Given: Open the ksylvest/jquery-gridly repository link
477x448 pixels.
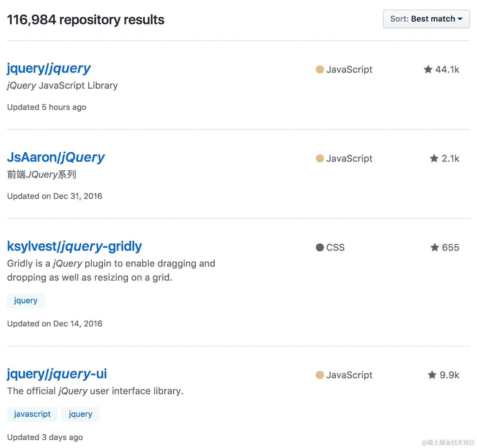Looking at the screenshot, I should pyautogui.click(x=74, y=246).
